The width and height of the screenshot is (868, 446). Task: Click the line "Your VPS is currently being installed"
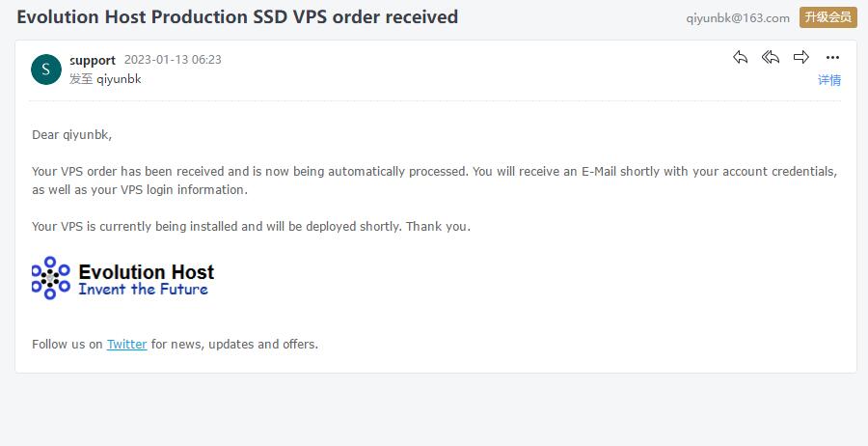pos(251,226)
